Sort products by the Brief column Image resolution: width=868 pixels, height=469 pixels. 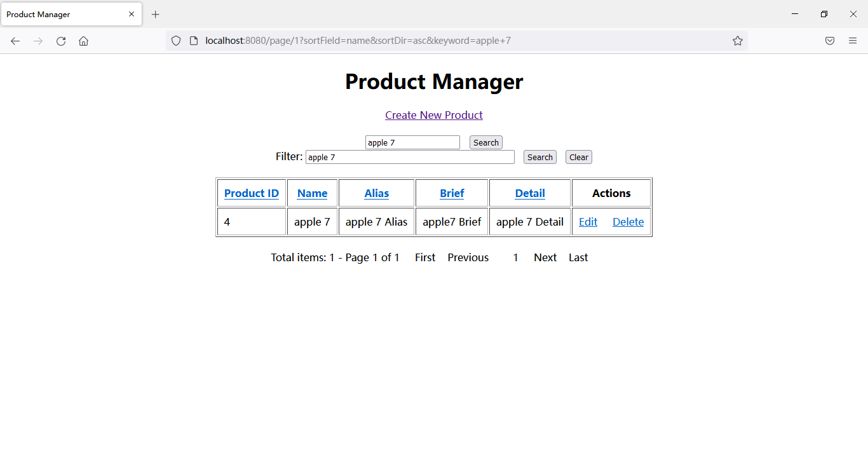coord(451,193)
